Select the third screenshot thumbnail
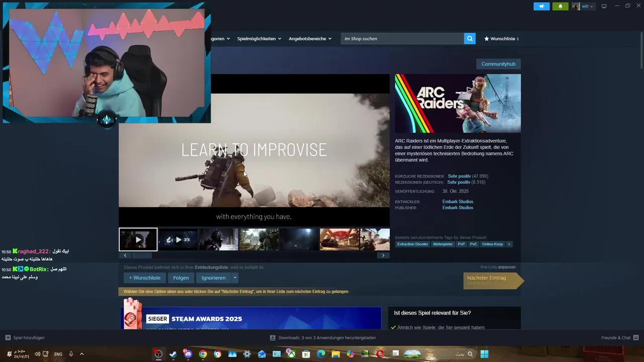This screenshot has width=644, height=362. click(218, 239)
